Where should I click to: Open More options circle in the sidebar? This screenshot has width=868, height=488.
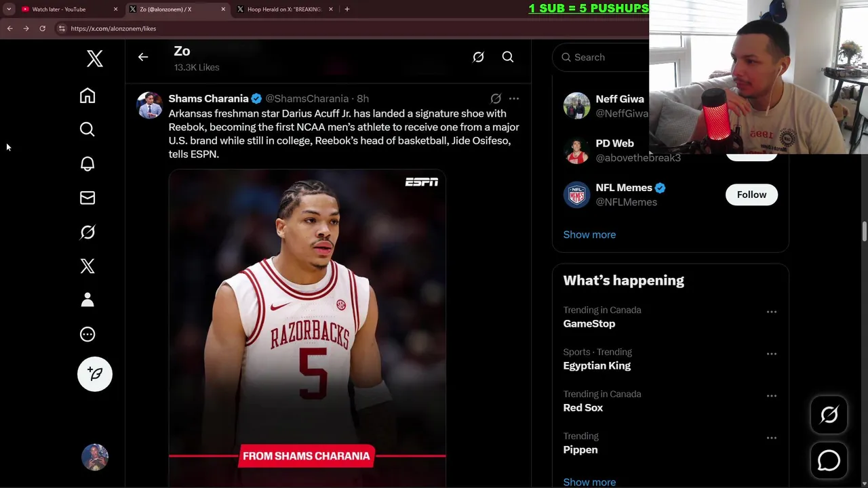pyautogui.click(x=87, y=334)
